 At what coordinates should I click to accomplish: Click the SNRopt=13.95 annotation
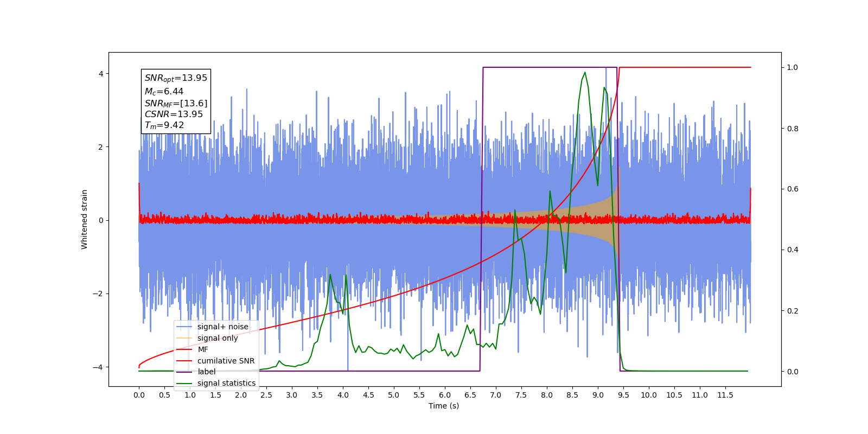click(176, 78)
